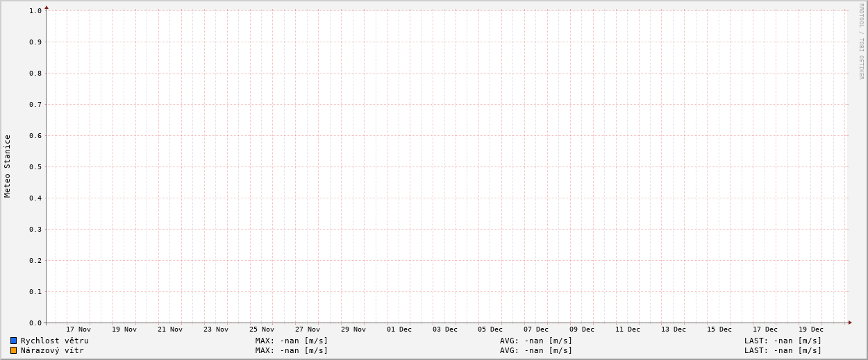Click the red arrow atop the y-axis
Image resolution: width=868 pixels, height=360 pixels.
[x=47, y=8]
